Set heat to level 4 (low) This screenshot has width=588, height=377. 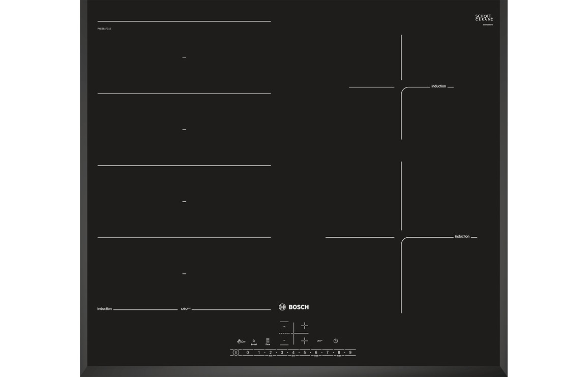point(293,353)
